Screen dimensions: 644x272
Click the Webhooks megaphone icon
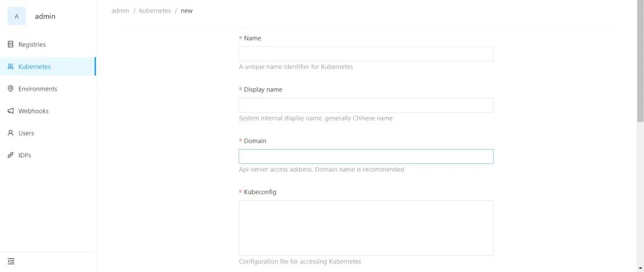pyautogui.click(x=10, y=111)
